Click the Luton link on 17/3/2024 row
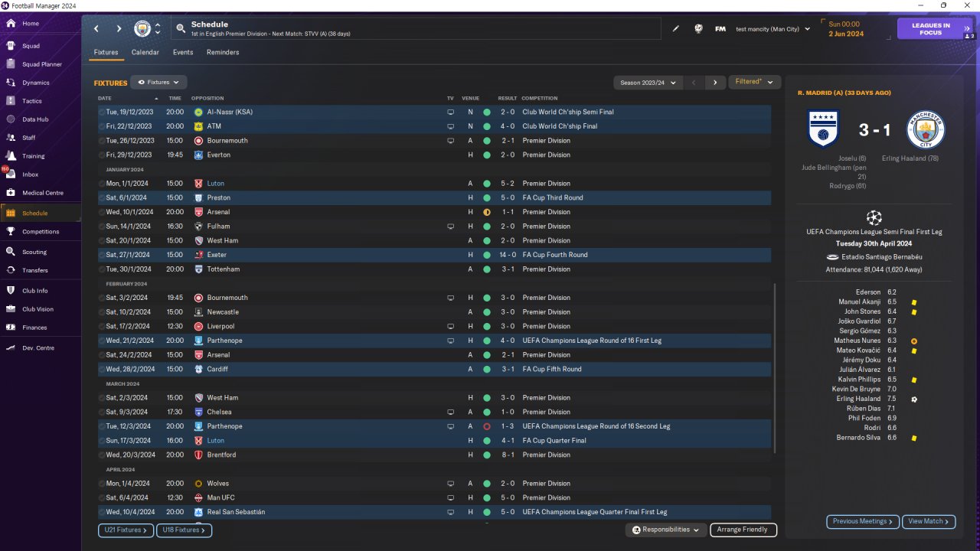This screenshot has width=980, height=551. click(x=215, y=441)
